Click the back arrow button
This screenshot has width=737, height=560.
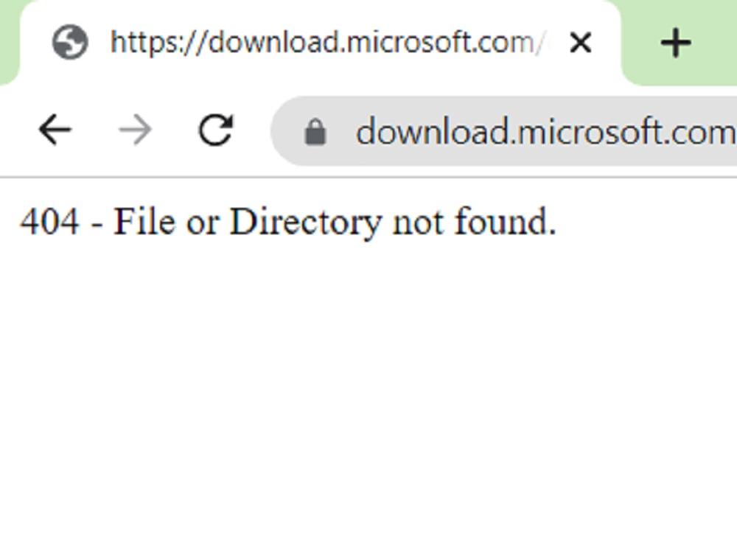pos(55,130)
